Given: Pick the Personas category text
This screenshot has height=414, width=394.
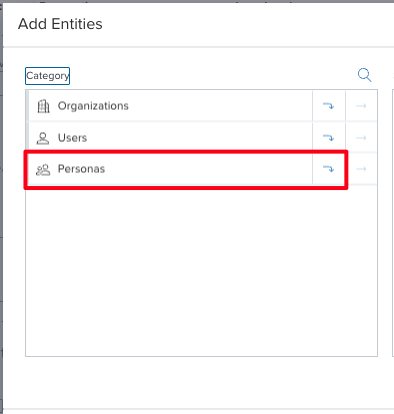Looking at the screenshot, I should 81,169.
